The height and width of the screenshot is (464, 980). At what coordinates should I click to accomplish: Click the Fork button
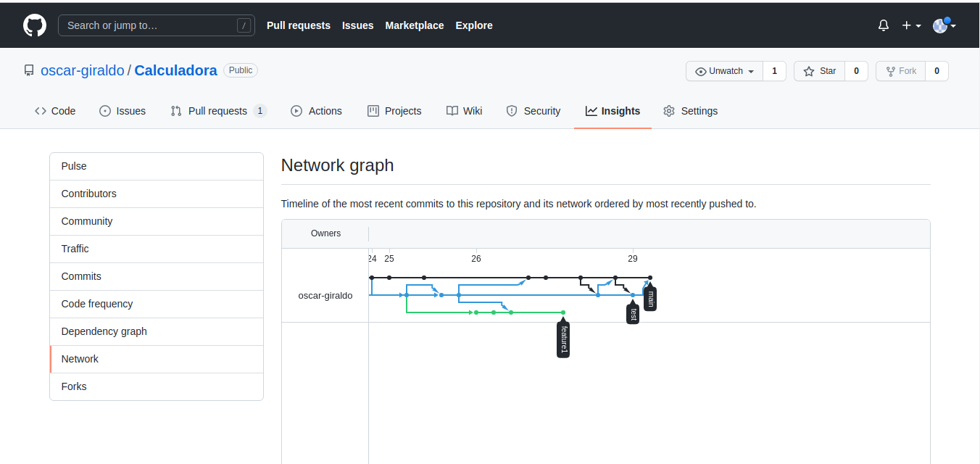pyautogui.click(x=901, y=71)
